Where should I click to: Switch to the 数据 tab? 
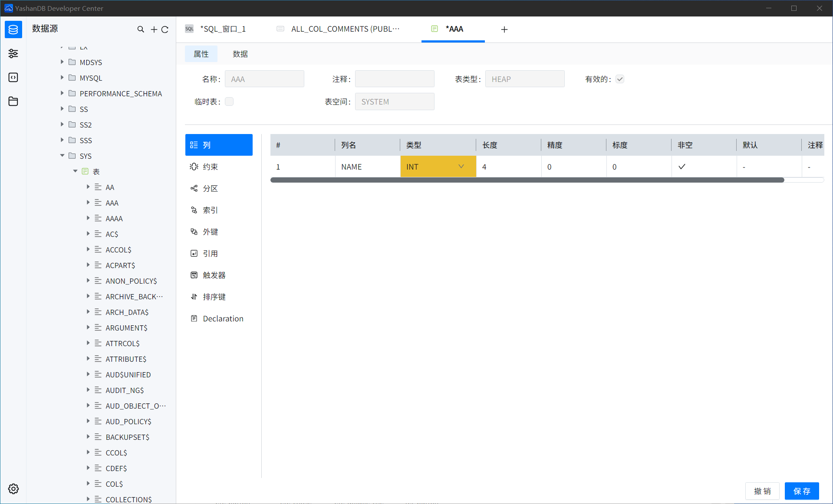pyautogui.click(x=240, y=54)
